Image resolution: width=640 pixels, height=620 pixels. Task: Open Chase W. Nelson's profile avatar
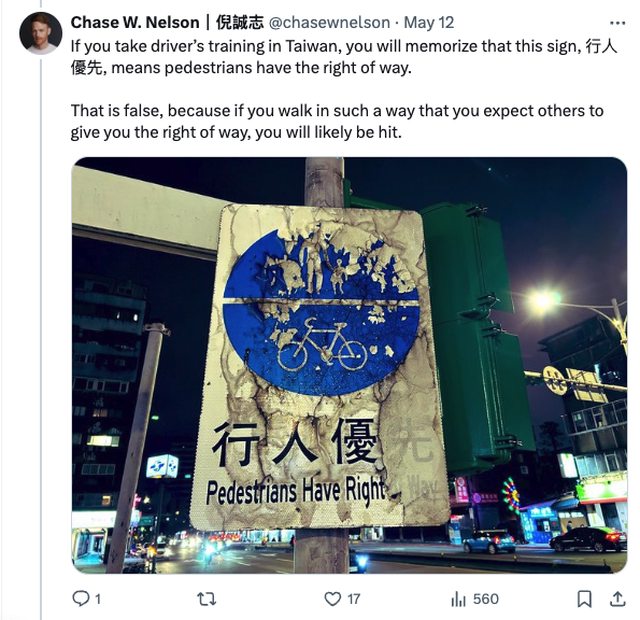tap(40, 33)
